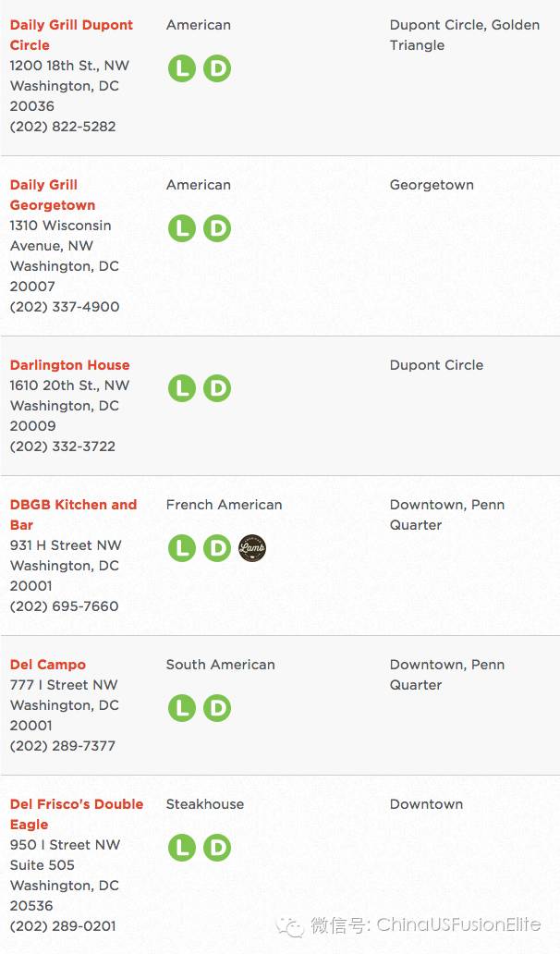Click the Dinner icon under Darlington House
Image resolution: width=560 pixels, height=954 pixels.
click(217, 388)
